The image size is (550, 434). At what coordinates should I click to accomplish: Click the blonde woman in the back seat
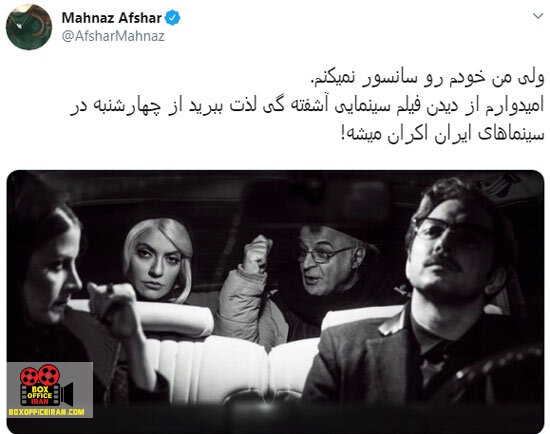(158, 260)
